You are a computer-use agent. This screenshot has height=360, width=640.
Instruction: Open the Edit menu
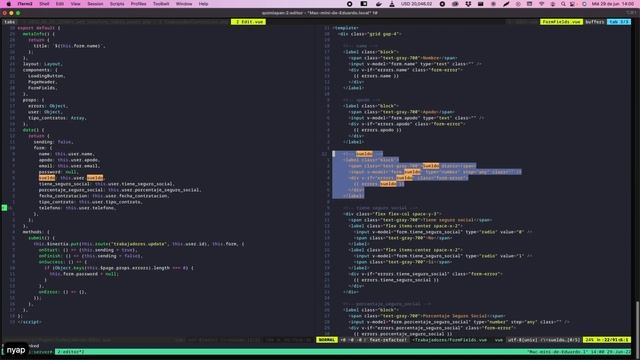pyautogui.click(x=60, y=4)
